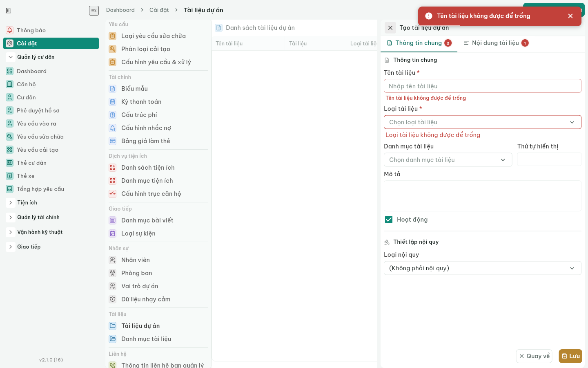Expand the Quản lý tài chính section
The width and height of the screenshot is (588, 368).
11,218
